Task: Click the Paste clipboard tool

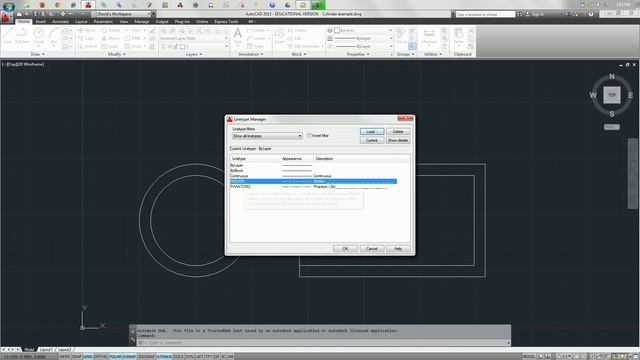Action: pyautogui.click(x=459, y=36)
